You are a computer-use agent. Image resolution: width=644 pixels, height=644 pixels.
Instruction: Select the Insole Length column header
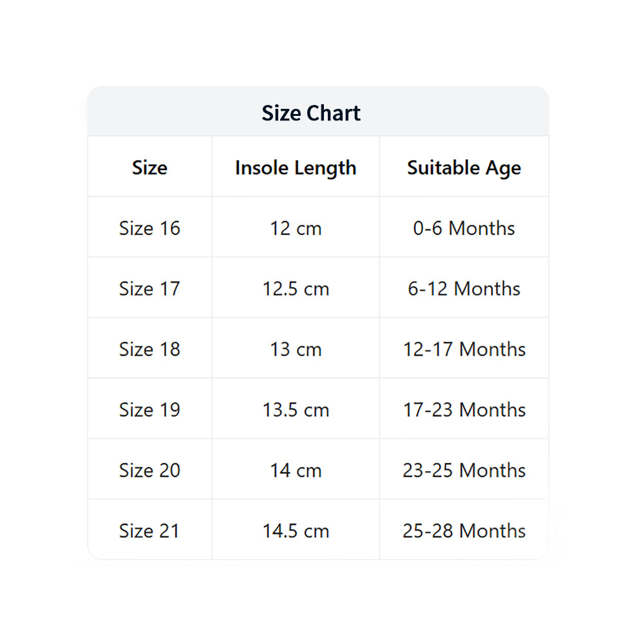(x=296, y=167)
